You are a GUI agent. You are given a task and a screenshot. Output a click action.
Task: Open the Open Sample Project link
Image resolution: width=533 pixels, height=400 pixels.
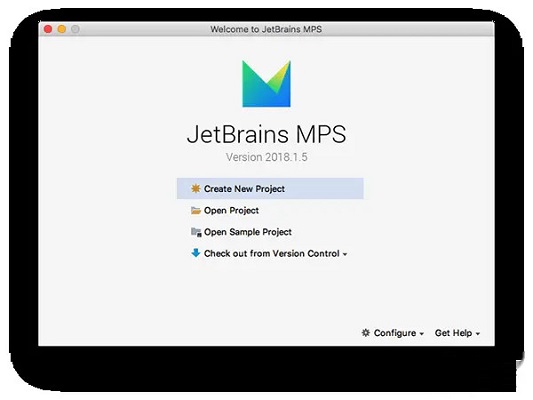pos(247,232)
